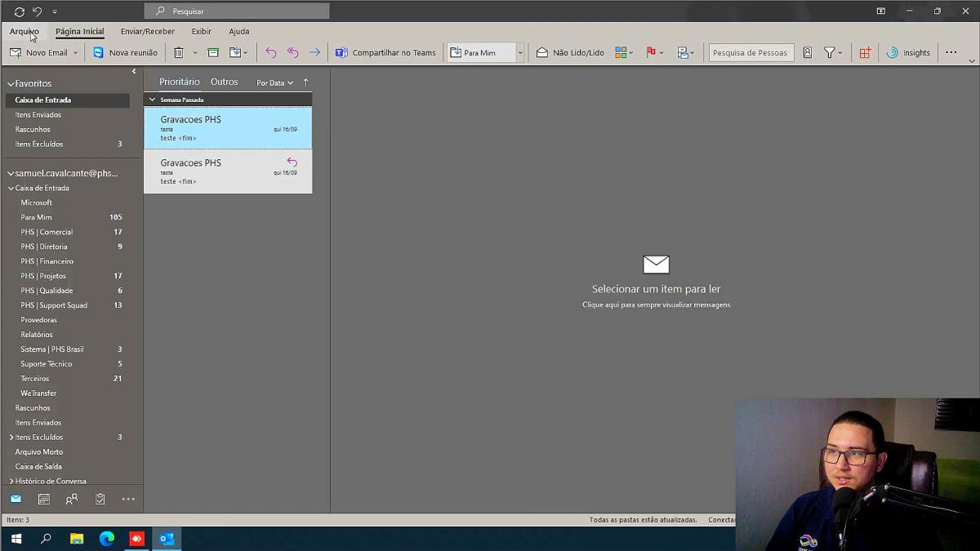Expand Histórico de Conversa folder
Image resolution: width=980 pixels, height=551 pixels.
[x=11, y=482]
